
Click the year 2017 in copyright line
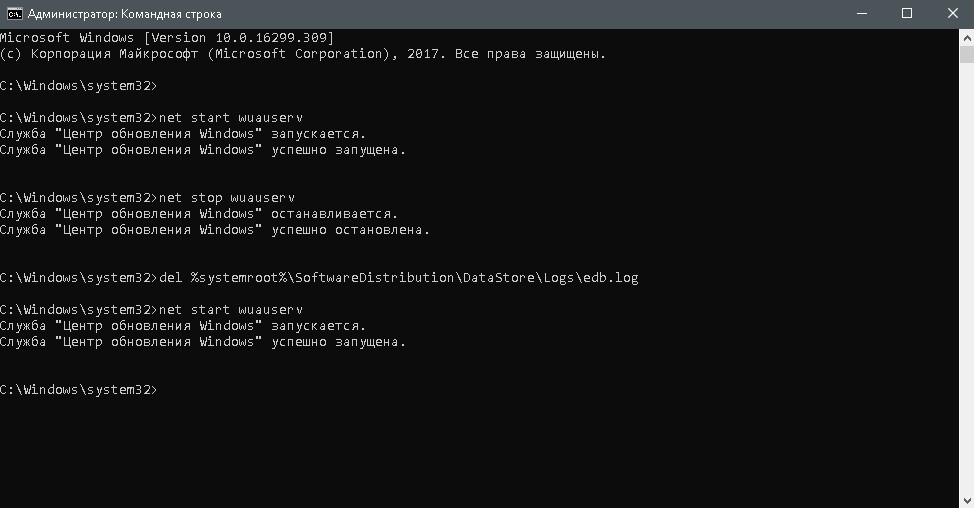pyautogui.click(x=422, y=54)
